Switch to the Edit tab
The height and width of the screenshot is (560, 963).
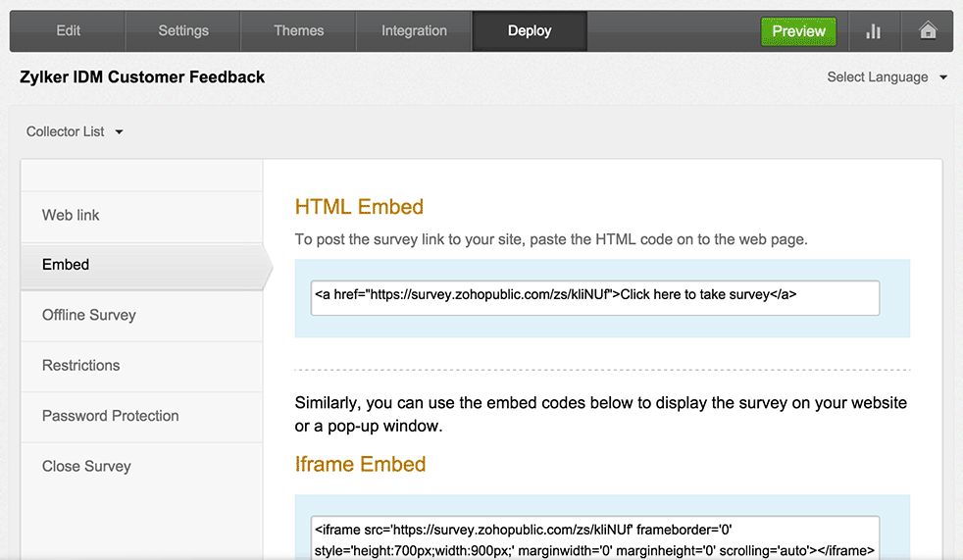click(x=69, y=30)
